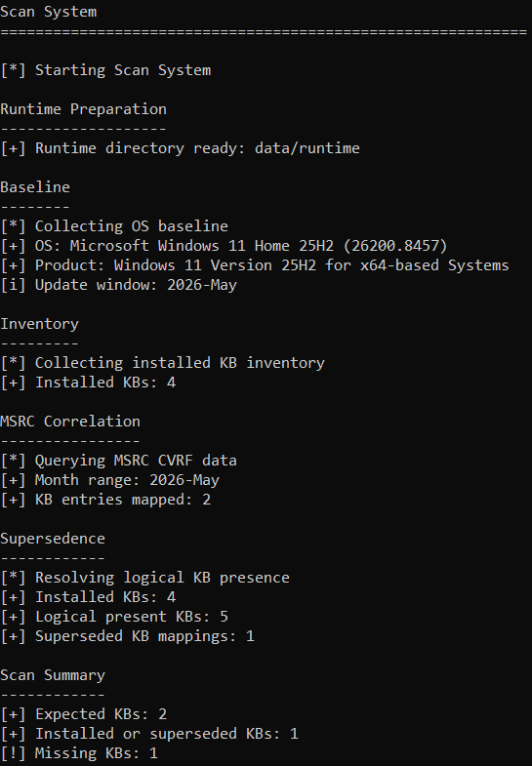Click 'Installed or superseded KBs: 1' line
532x766 pixels.
149,734
